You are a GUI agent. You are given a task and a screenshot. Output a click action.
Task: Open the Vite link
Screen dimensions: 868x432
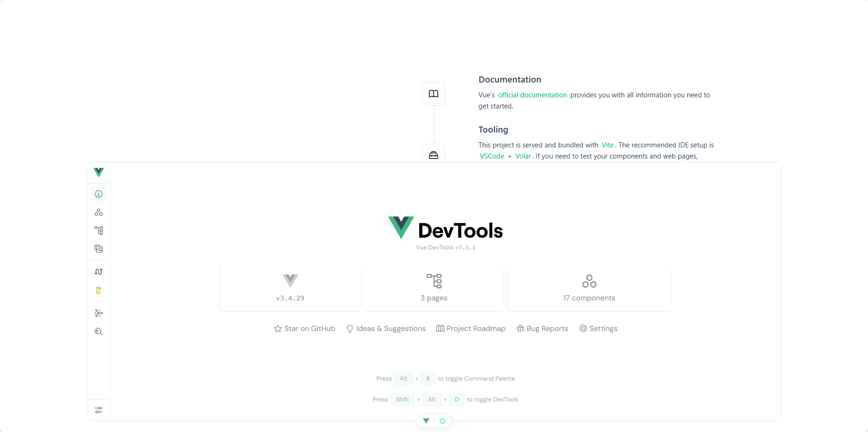coord(607,145)
